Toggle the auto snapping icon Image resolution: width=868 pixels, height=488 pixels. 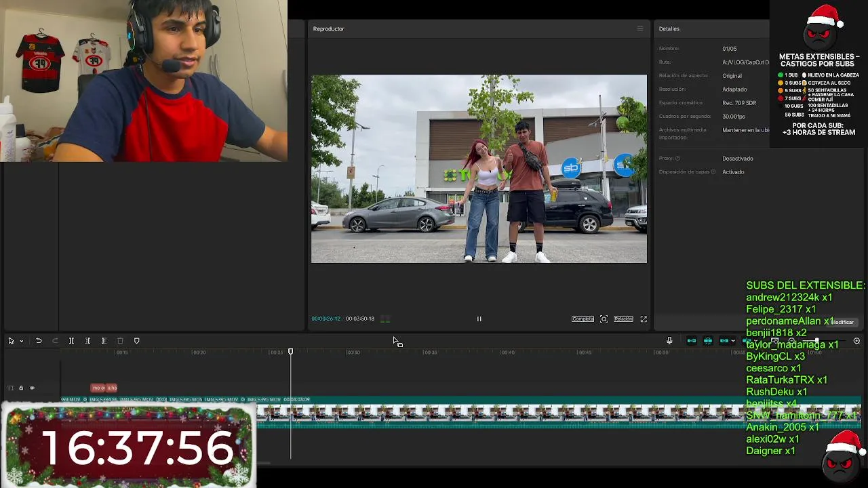(x=707, y=341)
